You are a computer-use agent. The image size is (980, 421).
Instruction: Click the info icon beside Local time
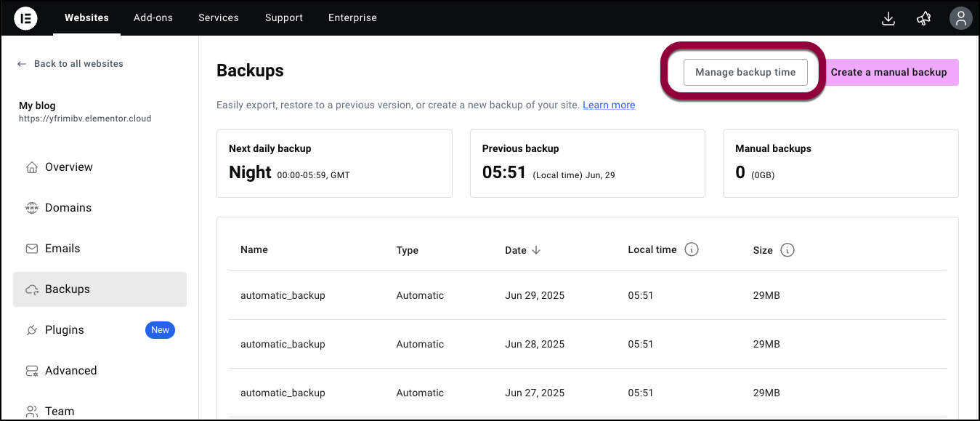tap(692, 249)
